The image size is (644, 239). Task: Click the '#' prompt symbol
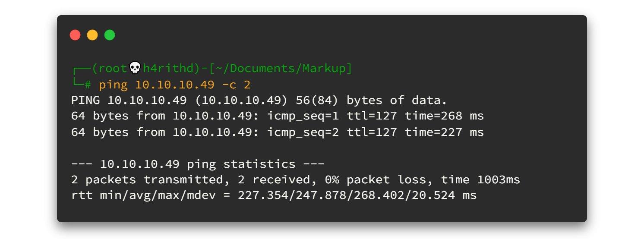[x=88, y=85]
